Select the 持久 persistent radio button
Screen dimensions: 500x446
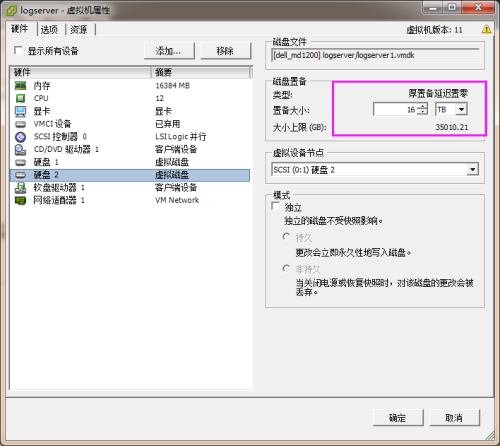(x=286, y=237)
